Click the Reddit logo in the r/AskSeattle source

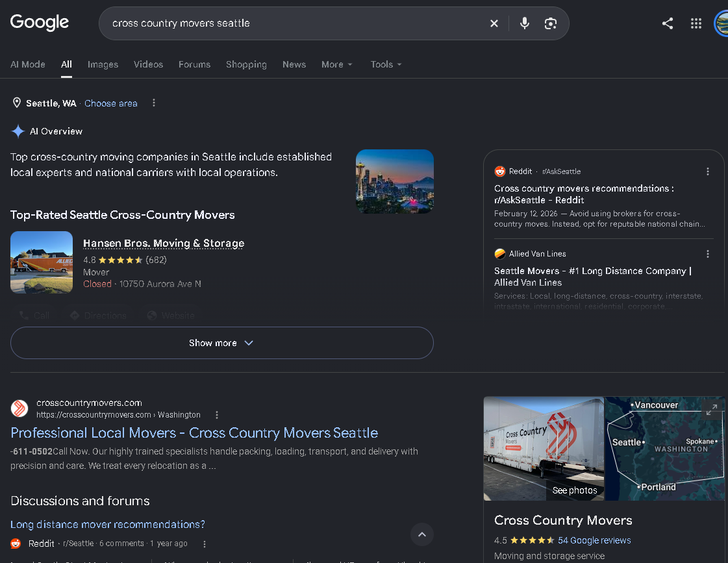(x=499, y=171)
